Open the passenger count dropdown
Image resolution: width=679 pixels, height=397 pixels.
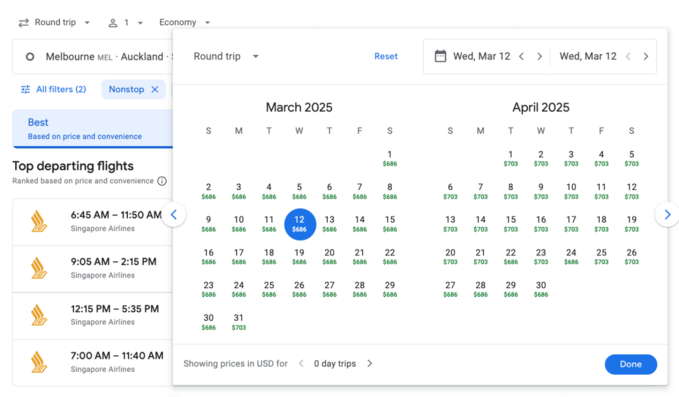click(126, 23)
